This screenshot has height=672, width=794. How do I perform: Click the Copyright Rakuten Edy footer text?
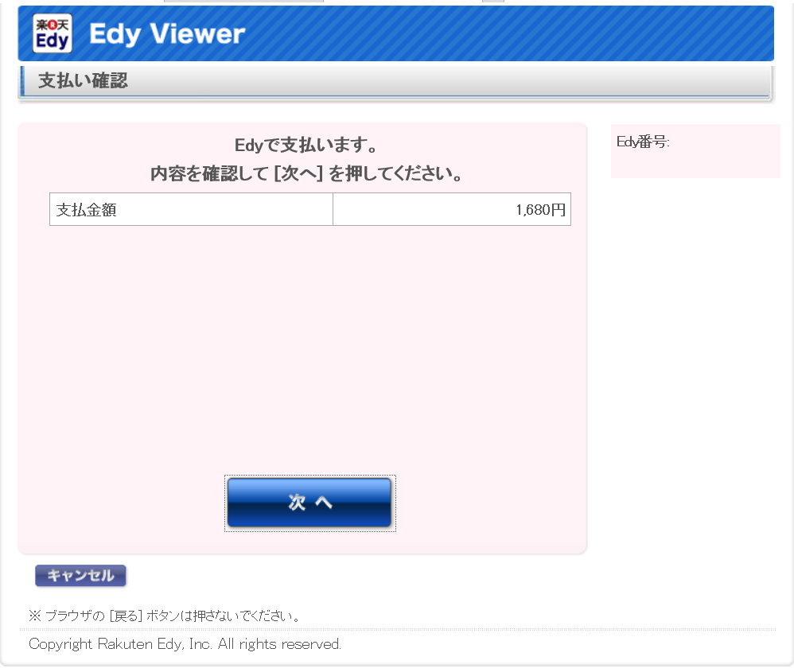(185, 644)
